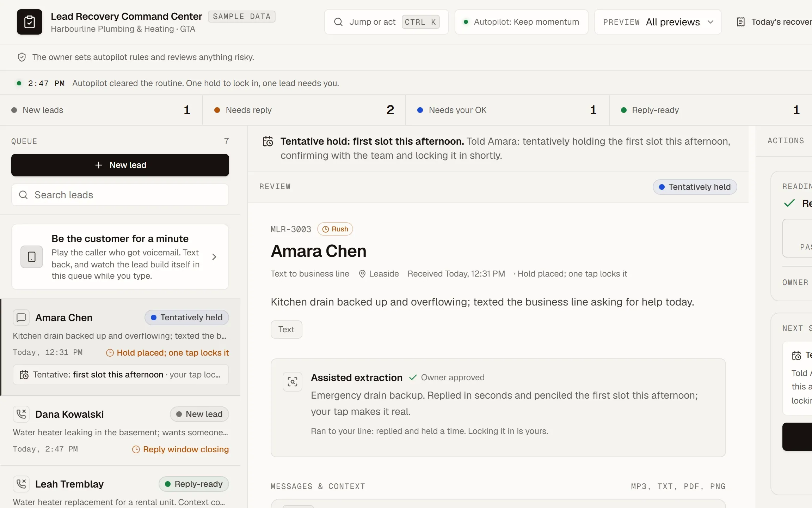
Task: Click the shield icon beside owner autopilot note
Action: coord(22,57)
